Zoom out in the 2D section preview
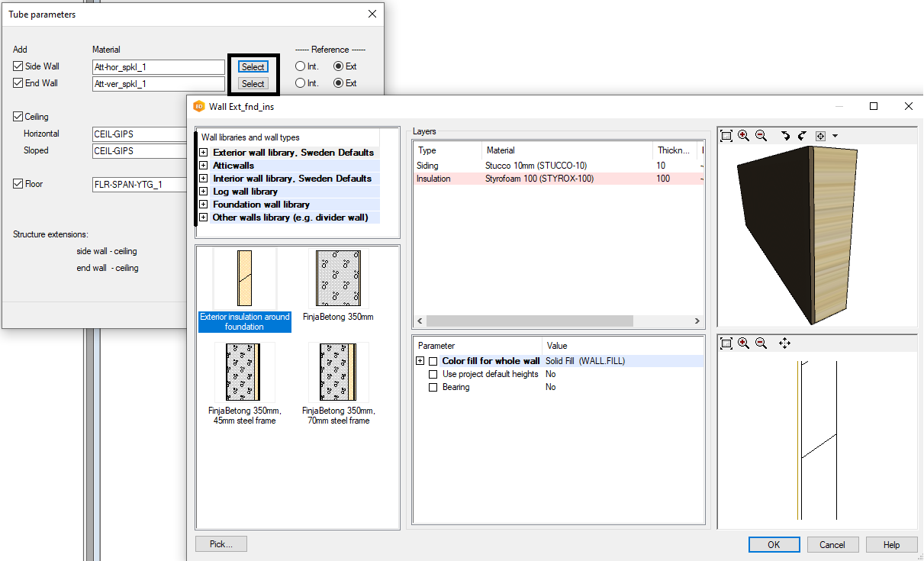The height and width of the screenshot is (561, 924). coord(761,343)
